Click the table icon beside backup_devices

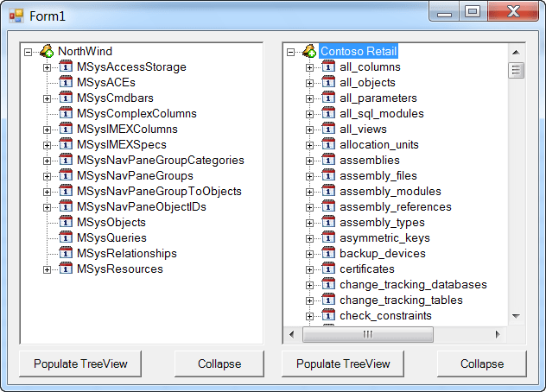[x=328, y=253]
